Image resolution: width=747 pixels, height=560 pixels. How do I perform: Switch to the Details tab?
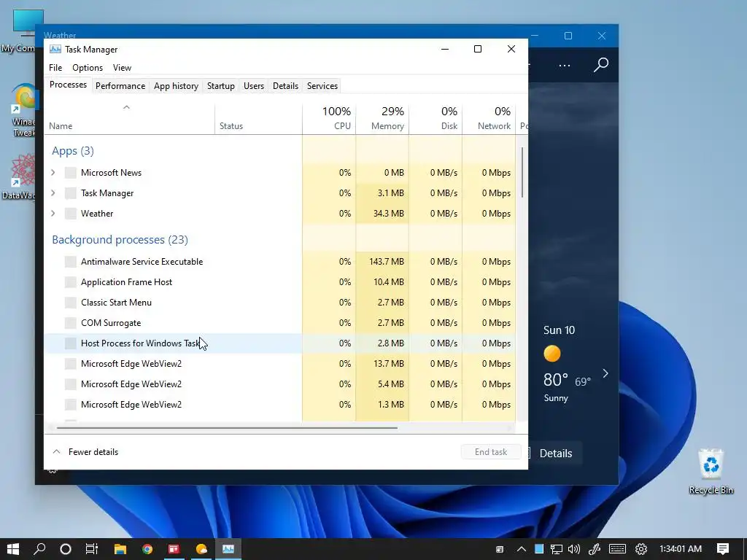(285, 86)
